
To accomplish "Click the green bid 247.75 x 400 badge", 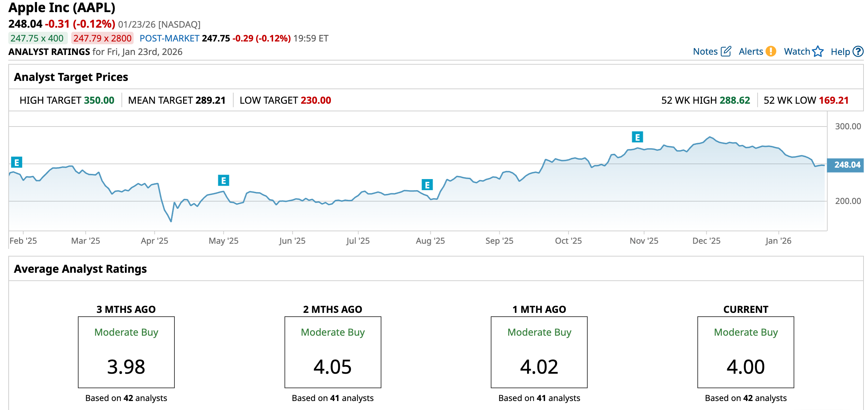I will pyautogui.click(x=37, y=38).
